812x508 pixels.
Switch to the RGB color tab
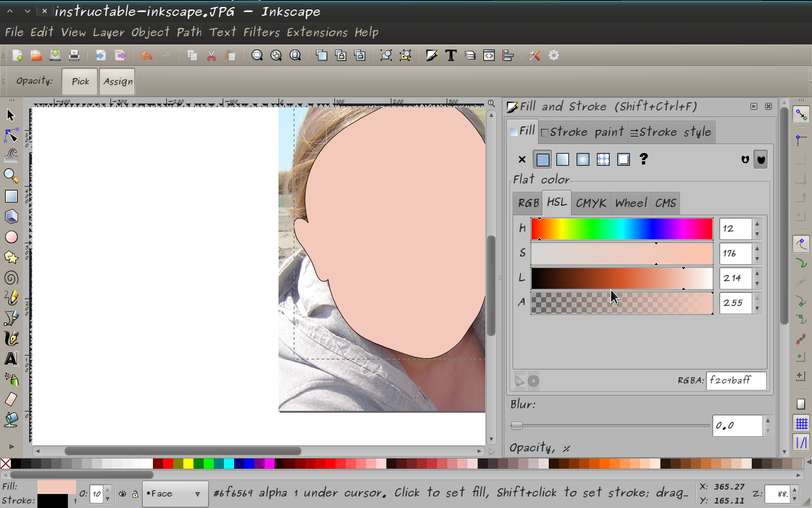point(528,203)
